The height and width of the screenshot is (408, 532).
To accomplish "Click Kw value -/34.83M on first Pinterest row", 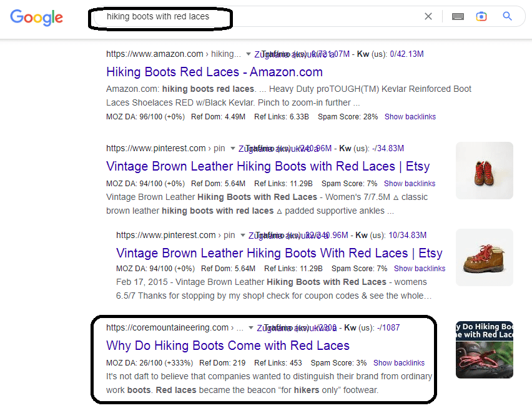I will click(388, 148).
